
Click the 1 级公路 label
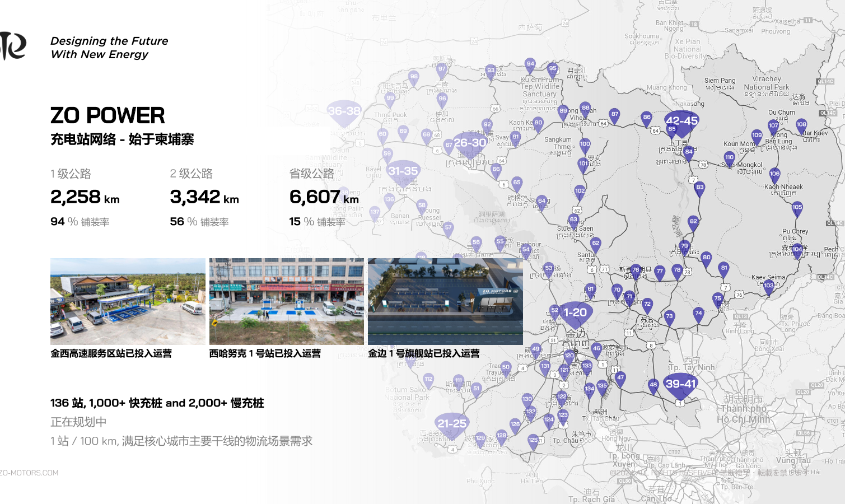coord(71,174)
